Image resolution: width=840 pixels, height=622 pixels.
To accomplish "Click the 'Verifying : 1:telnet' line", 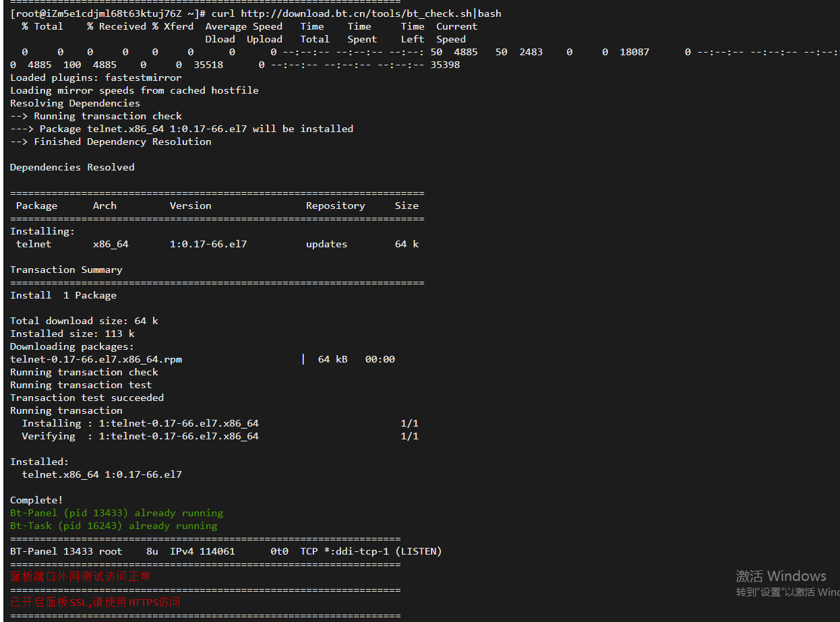I will click(x=220, y=436).
